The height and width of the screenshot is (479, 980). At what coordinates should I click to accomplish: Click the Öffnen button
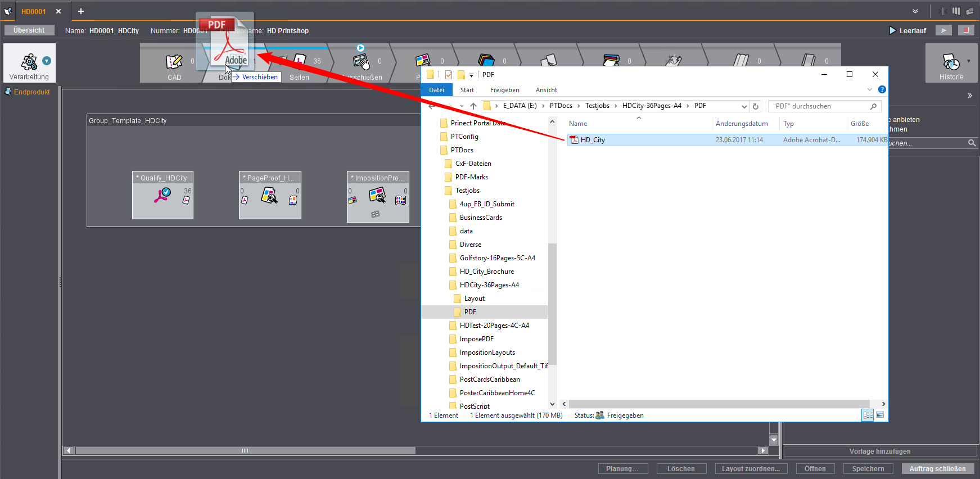pyautogui.click(x=815, y=469)
